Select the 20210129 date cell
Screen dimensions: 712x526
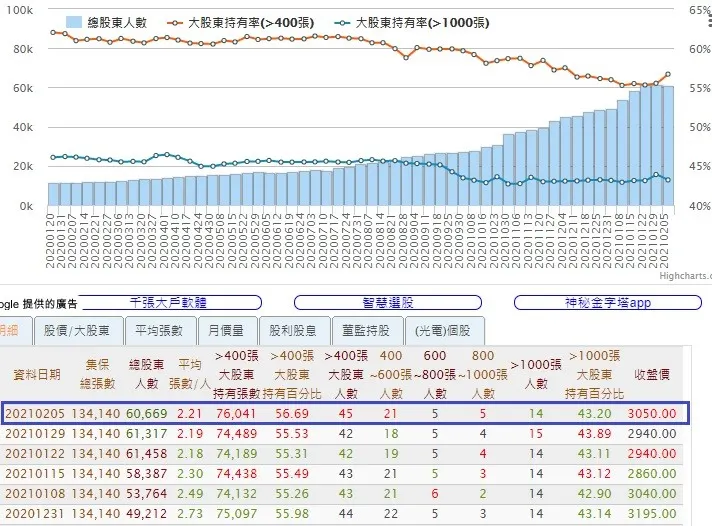(x=35, y=434)
